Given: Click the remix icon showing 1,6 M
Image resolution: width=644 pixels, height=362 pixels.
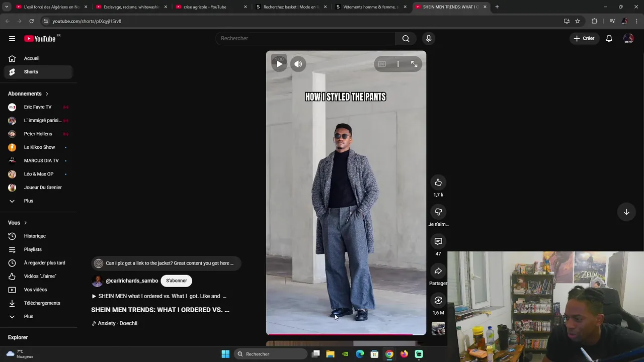Looking at the screenshot, I should pos(438,300).
